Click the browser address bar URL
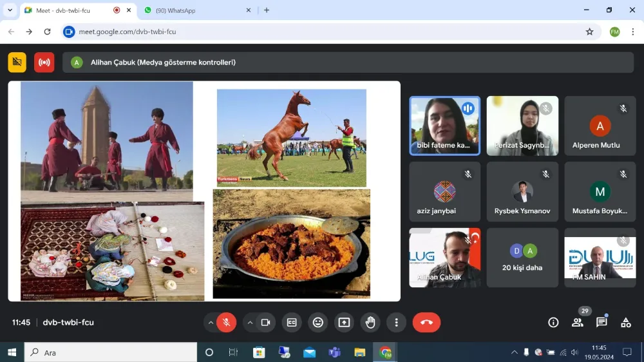The width and height of the screenshot is (644, 362). [x=322, y=32]
